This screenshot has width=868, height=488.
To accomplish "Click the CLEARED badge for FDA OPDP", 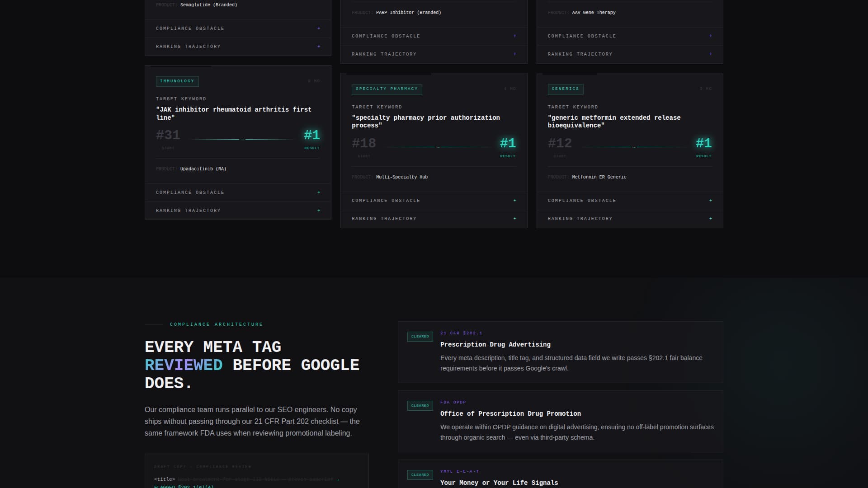I will pos(420,406).
